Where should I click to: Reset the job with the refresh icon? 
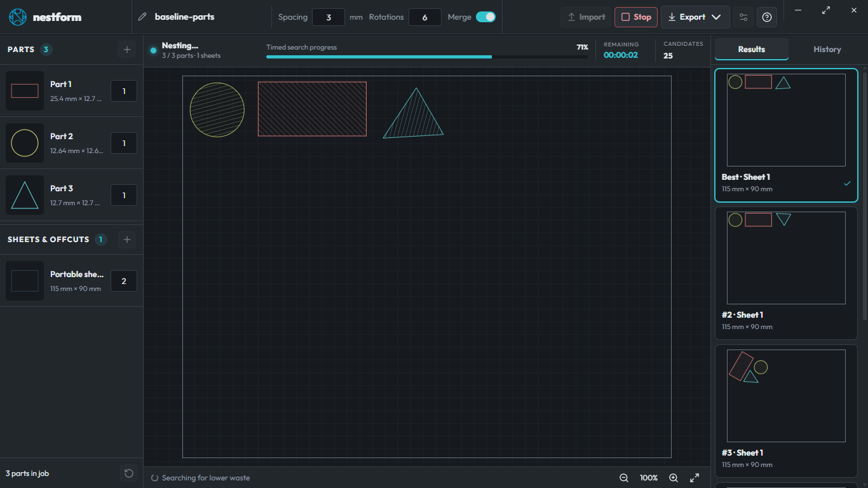(x=129, y=473)
